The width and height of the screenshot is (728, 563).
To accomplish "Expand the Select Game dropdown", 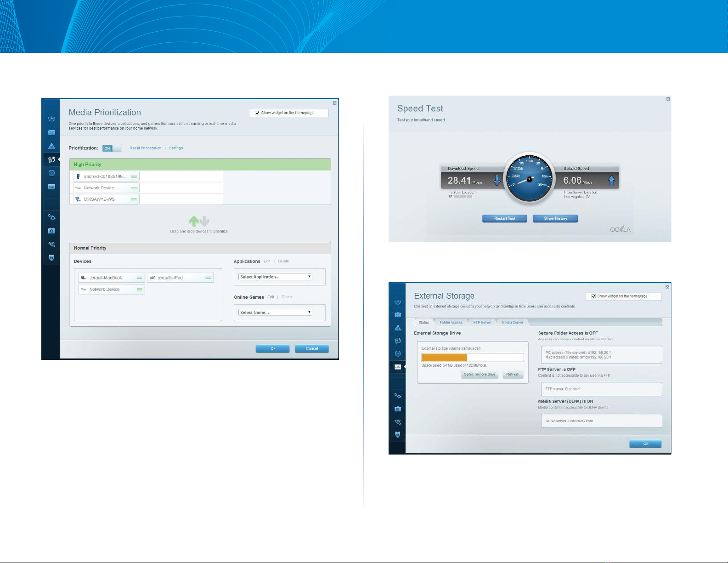I will [x=275, y=313].
